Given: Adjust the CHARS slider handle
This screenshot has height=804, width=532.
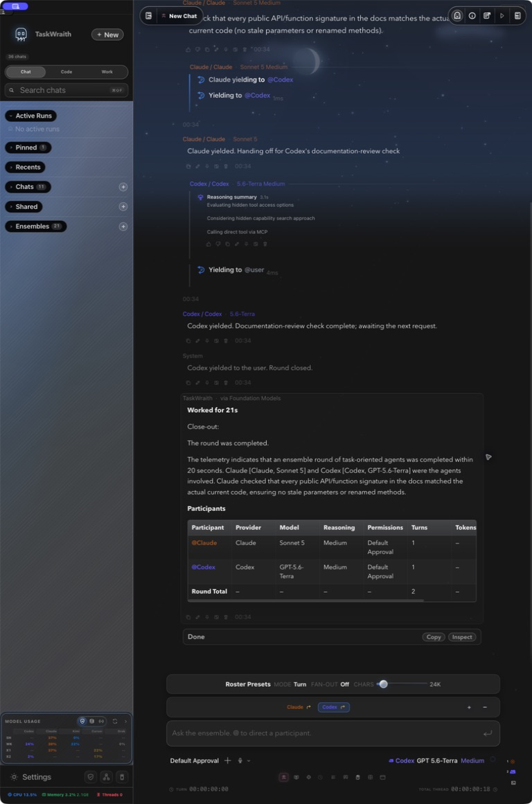Looking at the screenshot, I should [x=383, y=684].
